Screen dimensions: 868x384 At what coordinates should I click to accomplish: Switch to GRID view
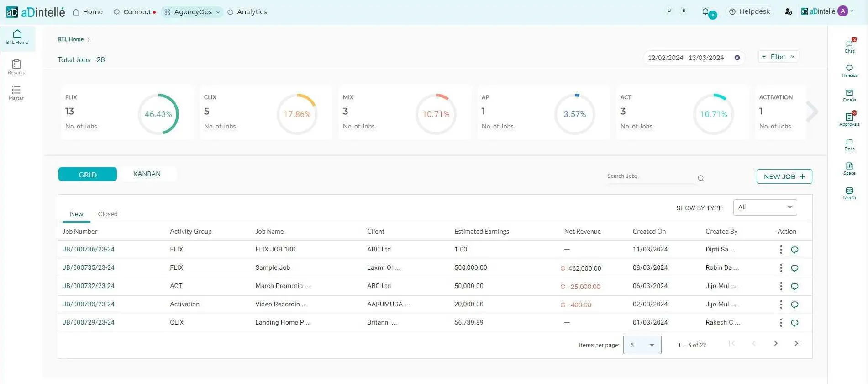[87, 174]
